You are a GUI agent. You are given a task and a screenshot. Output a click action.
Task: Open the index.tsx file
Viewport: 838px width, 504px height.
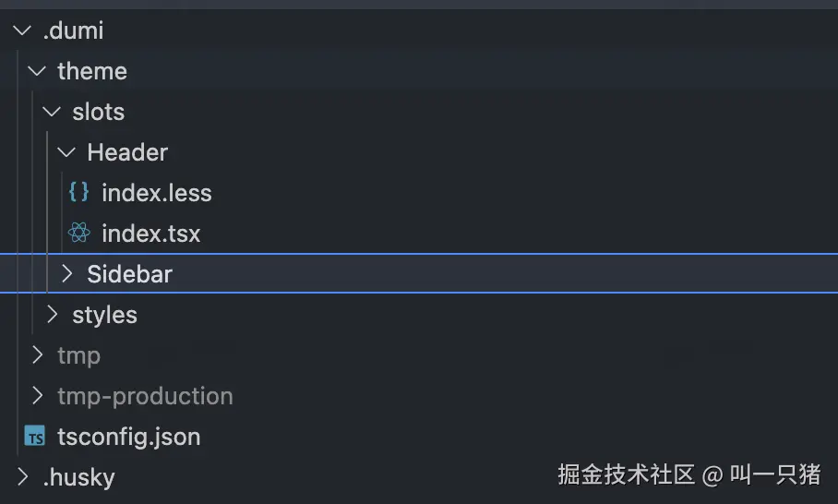pos(151,234)
